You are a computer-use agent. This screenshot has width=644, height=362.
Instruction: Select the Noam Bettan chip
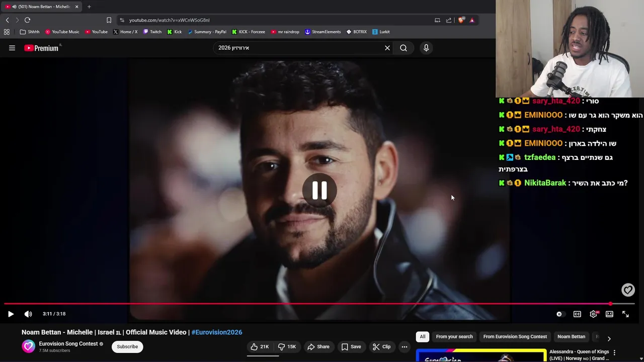(571, 336)
